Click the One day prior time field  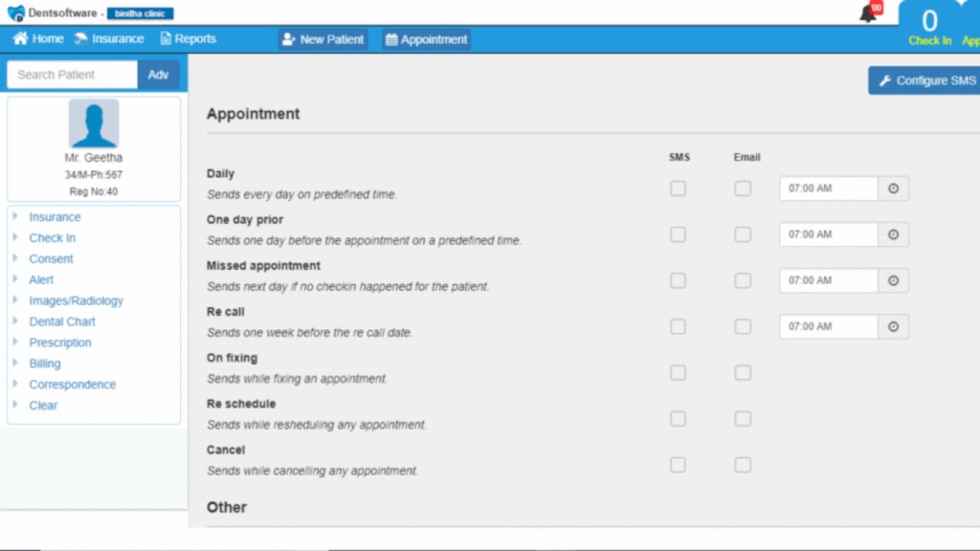pos(829,234)
